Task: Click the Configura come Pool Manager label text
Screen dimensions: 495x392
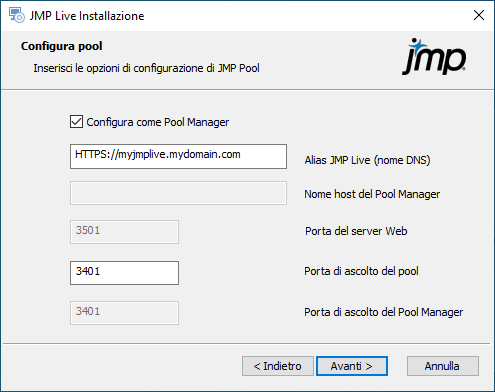Action: 158,122
